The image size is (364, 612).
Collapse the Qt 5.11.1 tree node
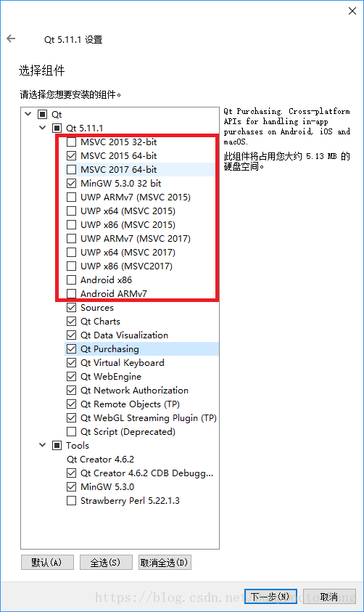[43, 128]
